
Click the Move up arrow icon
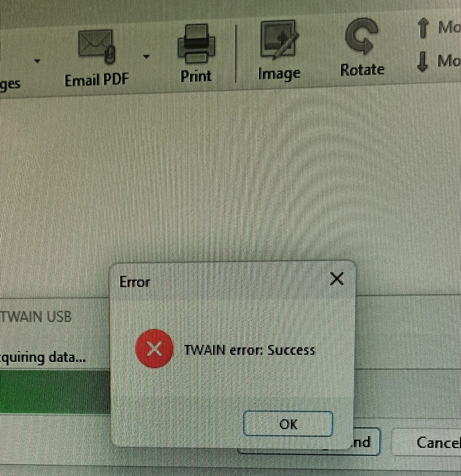pyautogui.click(x=423, y=28)
